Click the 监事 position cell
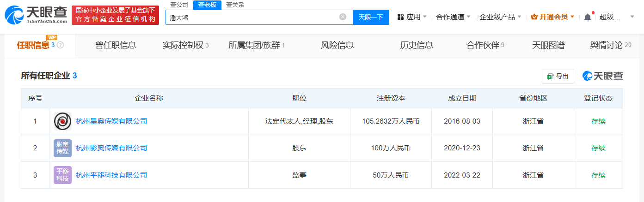Image resolution: width=644 pixels, height=202 pixels. [299, 175]
